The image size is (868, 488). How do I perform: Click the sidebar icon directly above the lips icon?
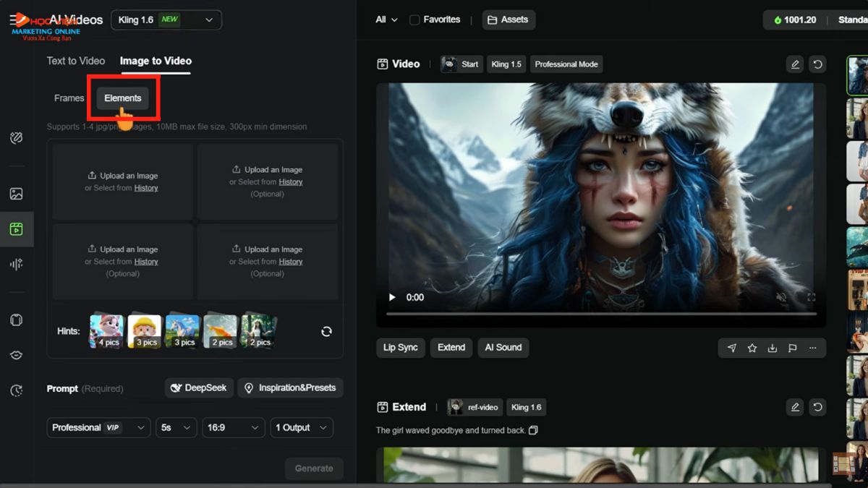pyautogui.click(x=16, y=320)
